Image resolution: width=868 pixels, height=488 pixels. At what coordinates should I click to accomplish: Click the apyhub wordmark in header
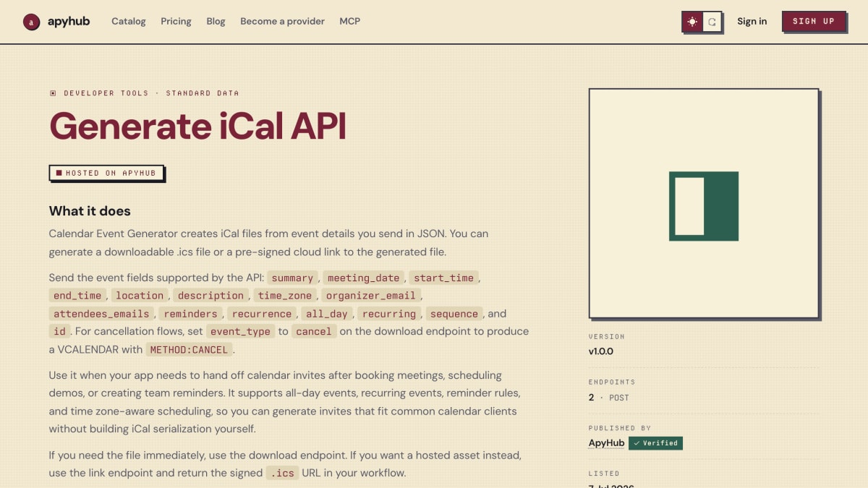point(69,21)
